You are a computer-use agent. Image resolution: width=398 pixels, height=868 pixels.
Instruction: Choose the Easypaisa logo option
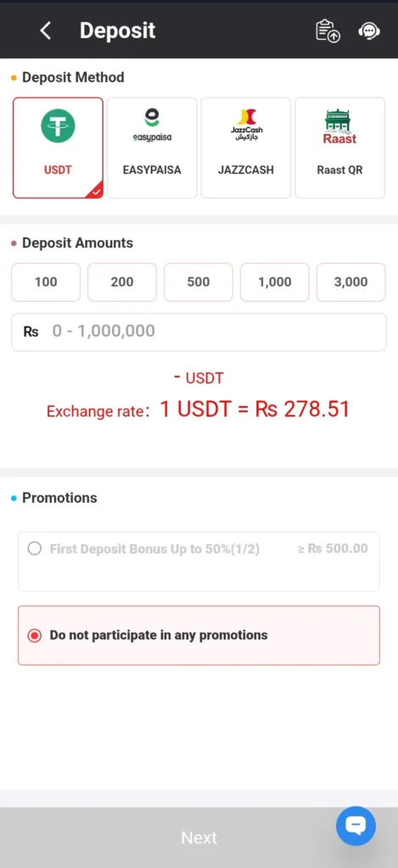coord(152,125)
